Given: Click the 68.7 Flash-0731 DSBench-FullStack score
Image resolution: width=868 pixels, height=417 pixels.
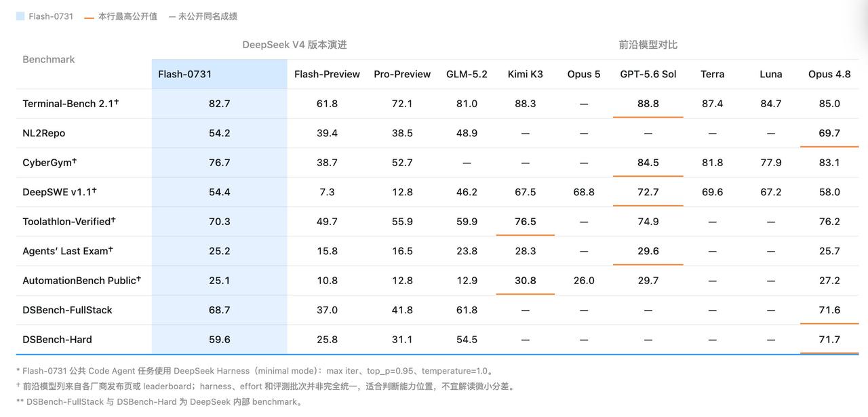Looking at the screenshot, I should [220, 310].
